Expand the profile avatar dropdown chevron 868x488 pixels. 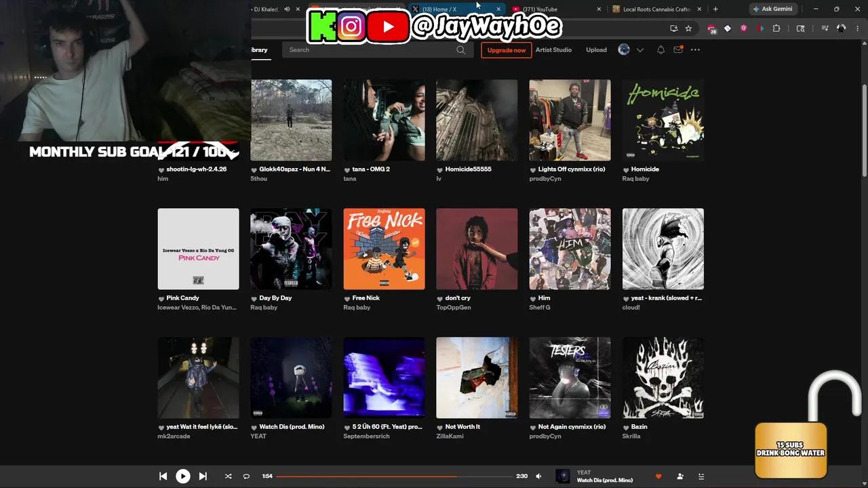[639, 50]
